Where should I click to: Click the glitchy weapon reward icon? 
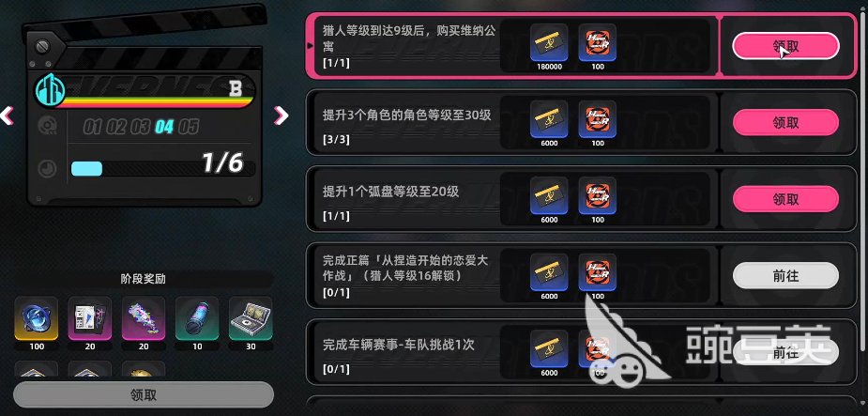point(144,318)
